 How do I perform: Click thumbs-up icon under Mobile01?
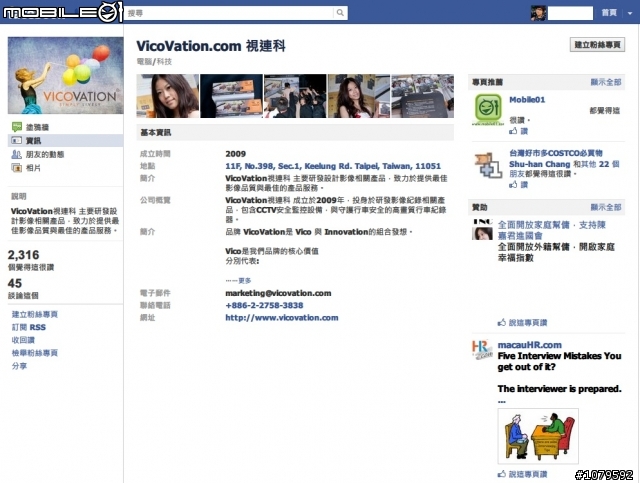tap(513, 131)
